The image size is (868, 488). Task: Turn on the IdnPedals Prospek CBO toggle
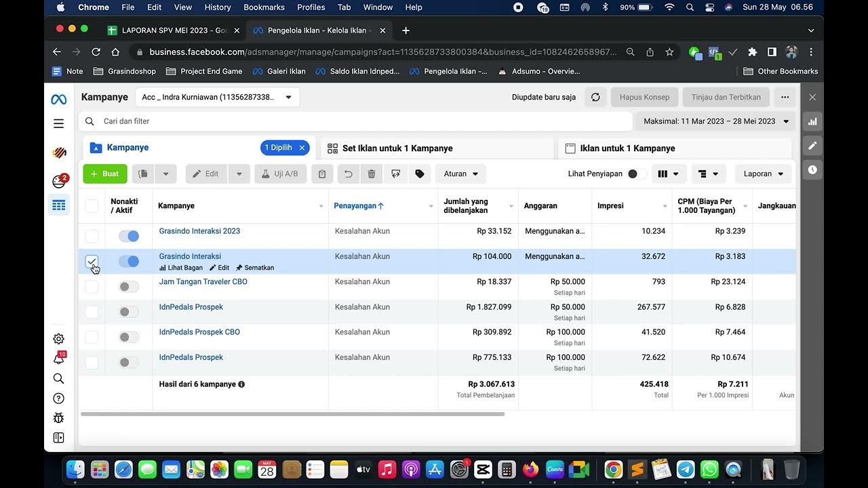pyautogui.click(x=129, y=337)
